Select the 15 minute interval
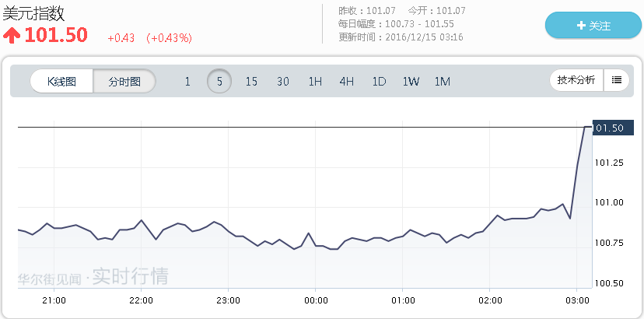644x319 pixels. (x=251, y=81)
